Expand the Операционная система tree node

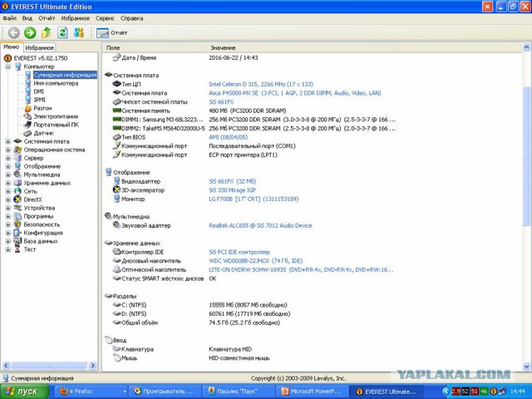click(7, 150)
